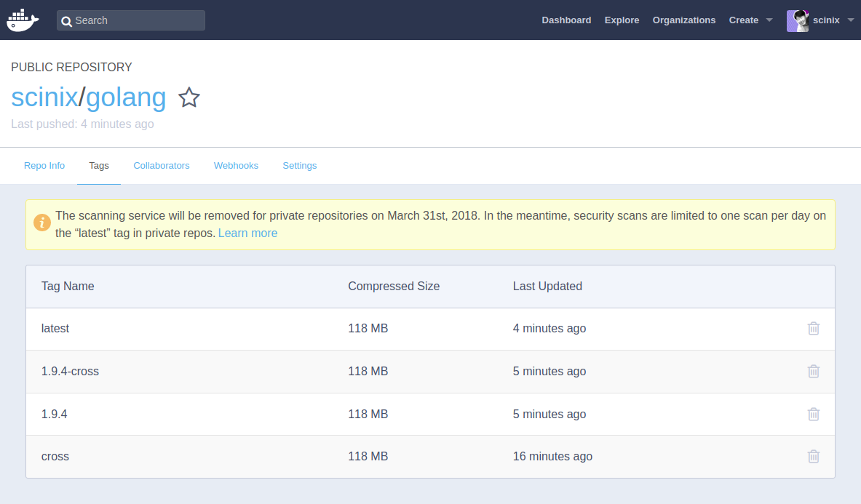Click trash icon for tag 1.9.4

click(814, 415)
